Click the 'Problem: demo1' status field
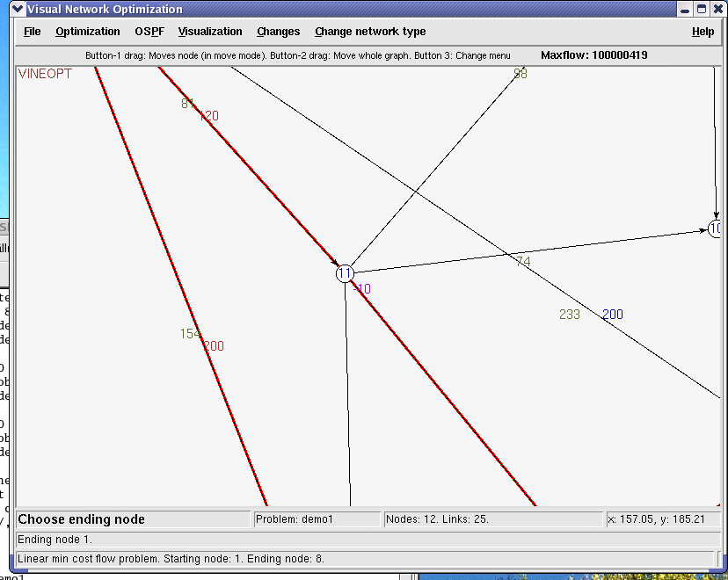The height and width of the screenshot is (580, 728). (x=317, y=519)
